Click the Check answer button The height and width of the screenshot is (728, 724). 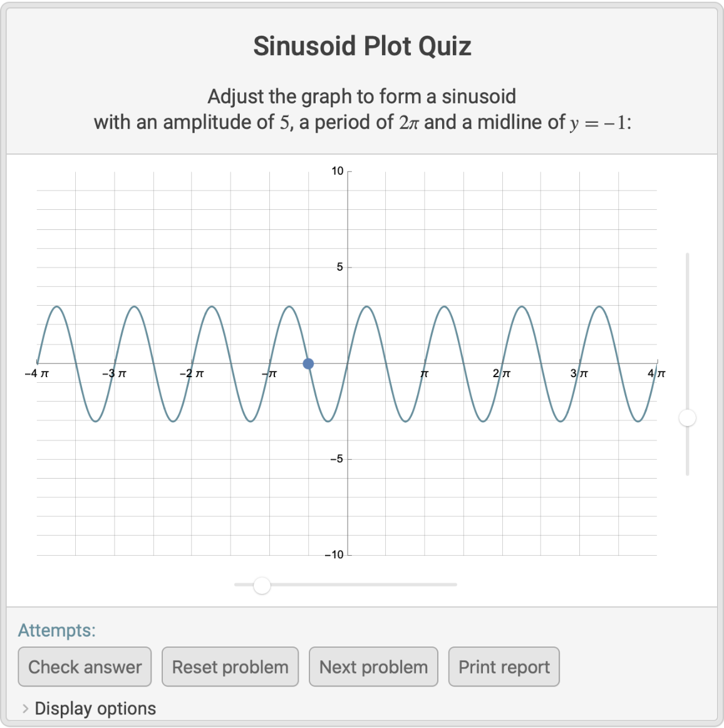pos(85,667)
